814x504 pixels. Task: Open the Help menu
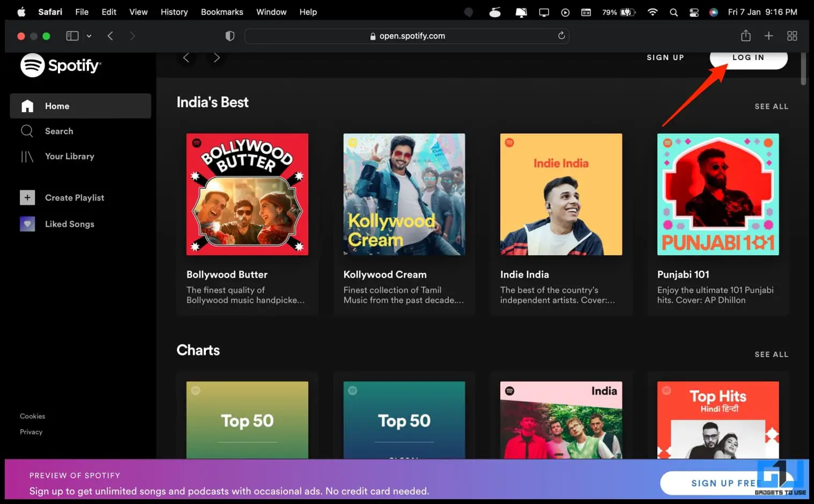click(308, 12)
